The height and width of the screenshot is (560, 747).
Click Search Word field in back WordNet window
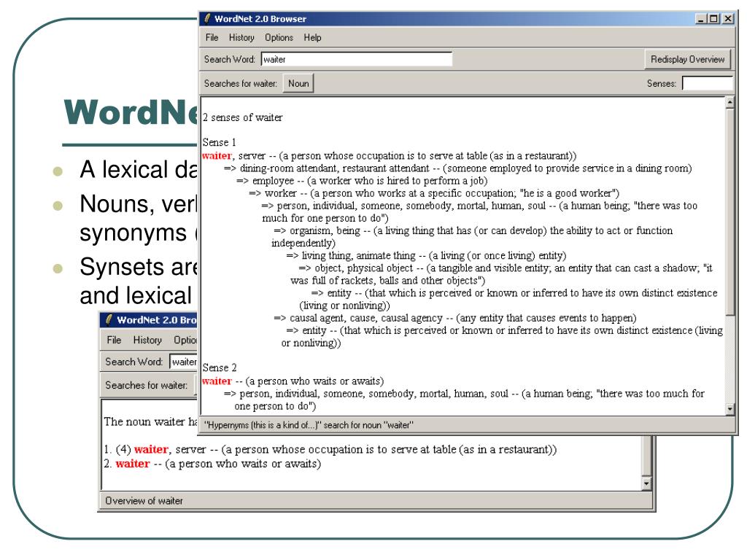point(184,362)
